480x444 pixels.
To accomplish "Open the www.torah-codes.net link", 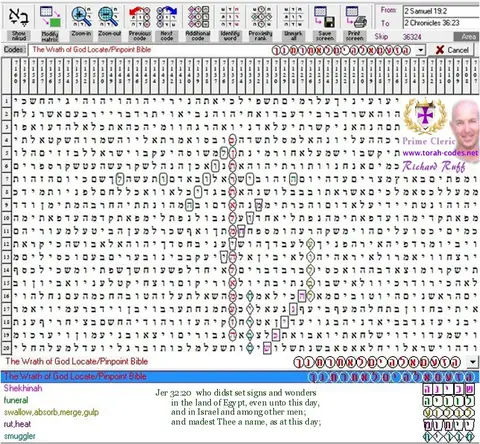I will [x=440, y=153].
